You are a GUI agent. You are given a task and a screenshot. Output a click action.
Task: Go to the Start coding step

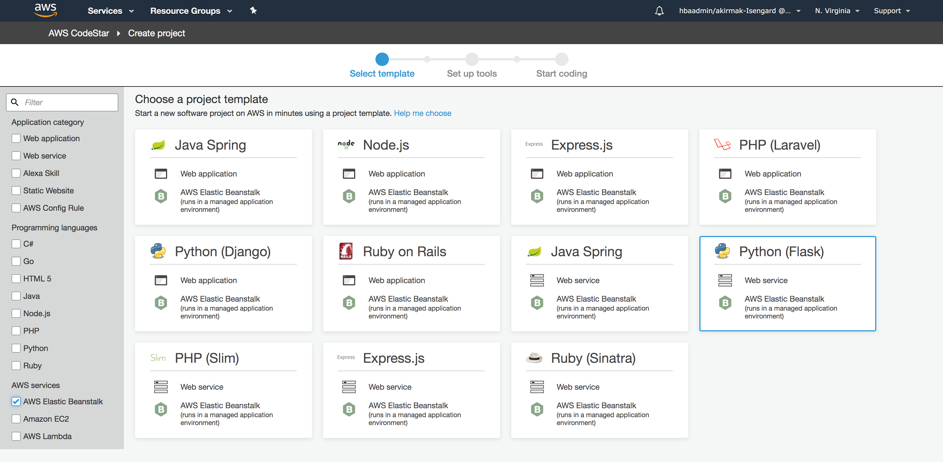click(x=562, y=66)
